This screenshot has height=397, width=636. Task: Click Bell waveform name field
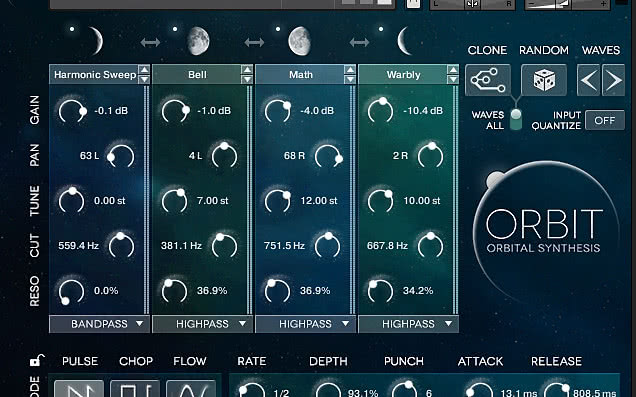click(x=197, y=75)
